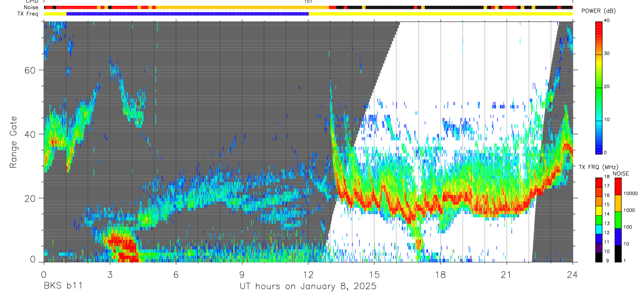The image size is (644, 297).
Task: Click the 100 tick of NOISE legend
Action: click(x=627, y=228)
